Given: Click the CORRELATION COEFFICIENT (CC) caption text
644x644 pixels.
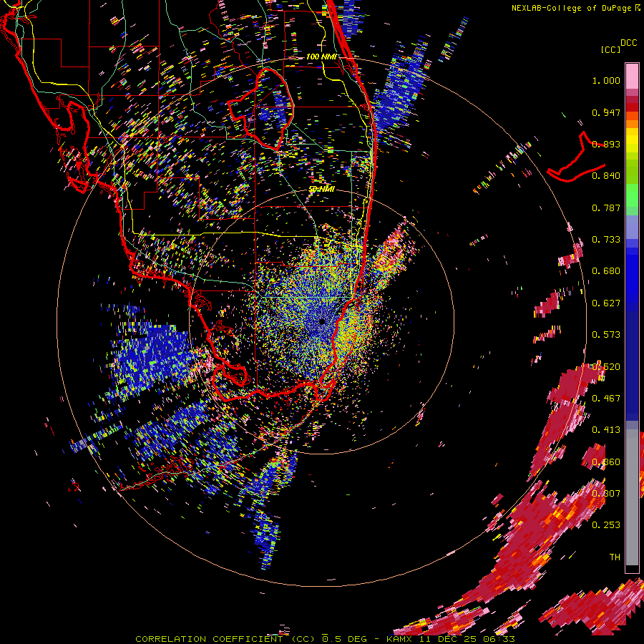Looking at the screenshot, I should (225, 639).
